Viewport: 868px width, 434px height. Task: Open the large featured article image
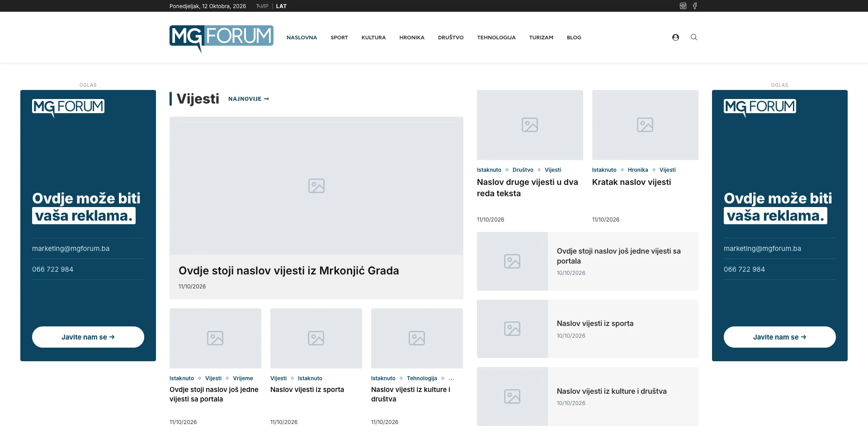(x=316, y=185)
